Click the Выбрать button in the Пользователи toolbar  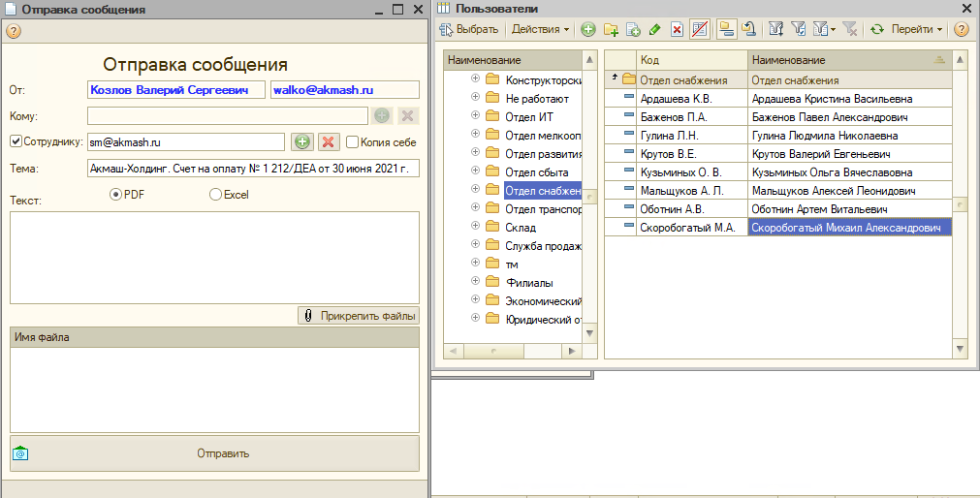[x=469, y=29]
